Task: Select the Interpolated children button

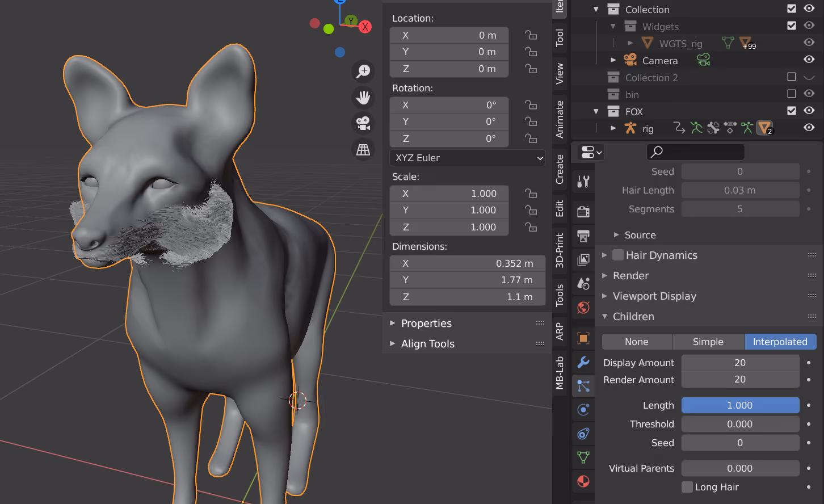Action: click(780, 342)
